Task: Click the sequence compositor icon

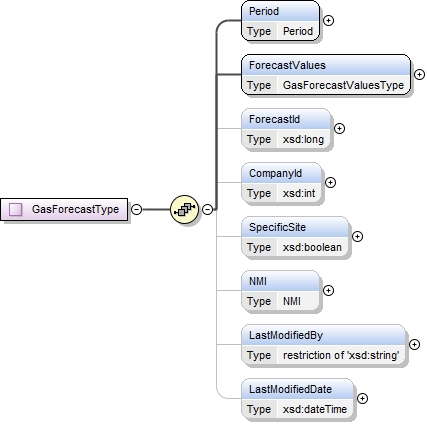Action: [x=184, y=209]
